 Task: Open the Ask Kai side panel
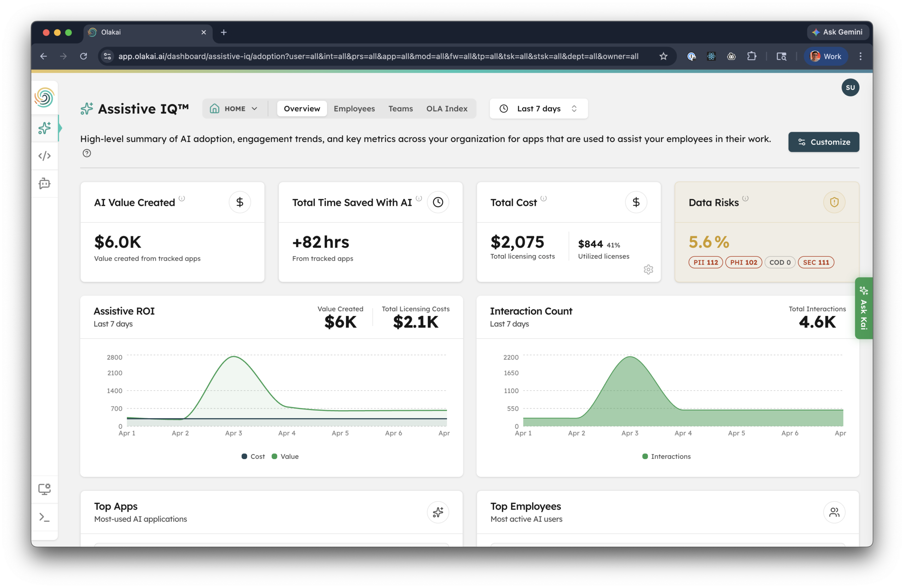pos(863,308)
